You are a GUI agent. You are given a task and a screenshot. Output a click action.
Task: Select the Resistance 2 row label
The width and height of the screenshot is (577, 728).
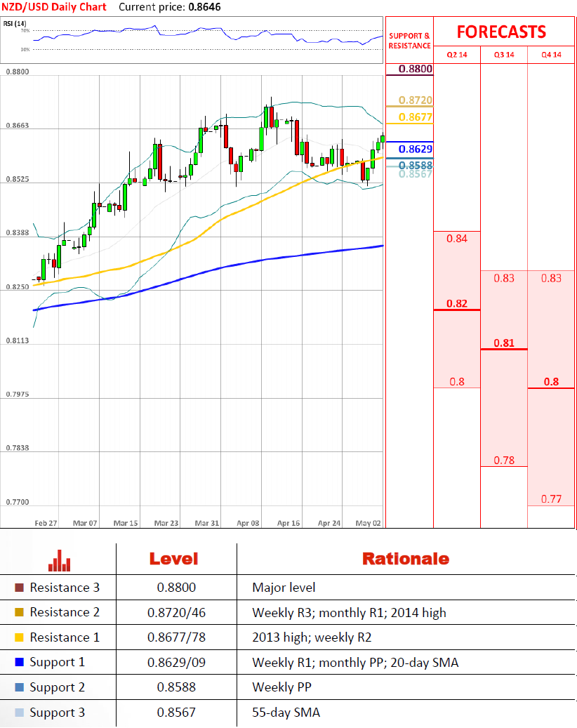65,612
